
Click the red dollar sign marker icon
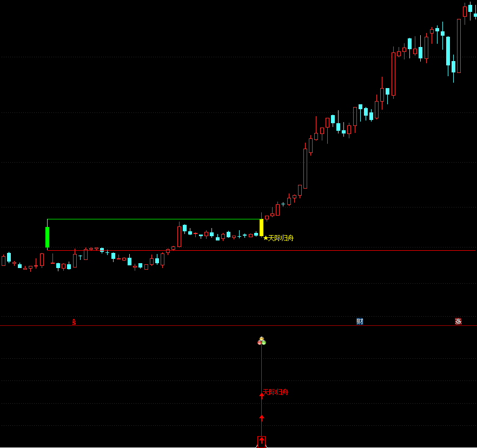[74, 322]
